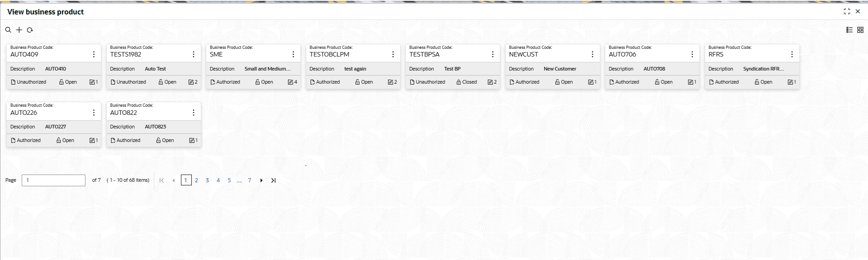The height and width of the screenshot is (260, 868).
Task: Open the TESTOBCLPM card options menu
Action: tap(393, 54)
